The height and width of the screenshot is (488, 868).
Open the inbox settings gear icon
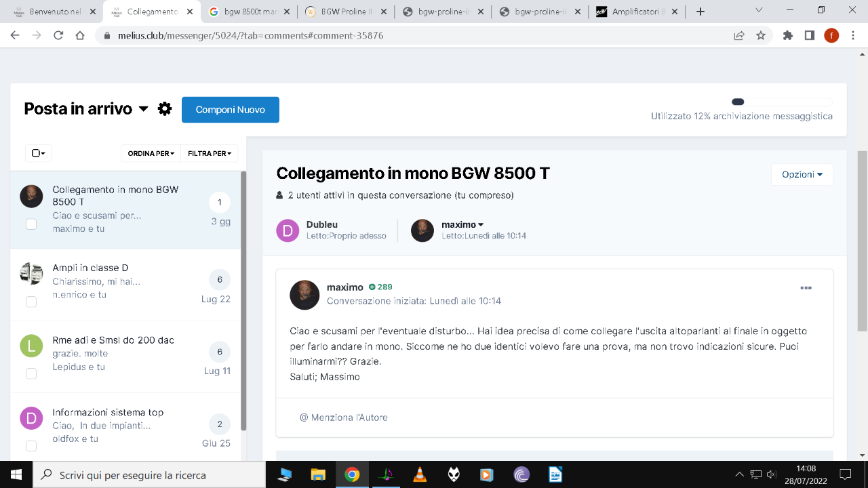(165, 108)
